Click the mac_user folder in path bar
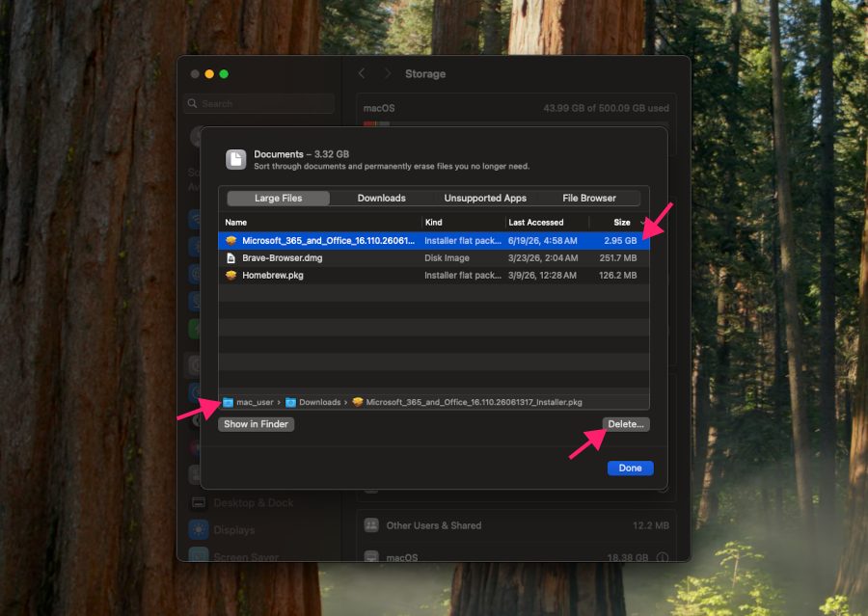This screenshot has height=616, width=868. [x=249, y=402]
